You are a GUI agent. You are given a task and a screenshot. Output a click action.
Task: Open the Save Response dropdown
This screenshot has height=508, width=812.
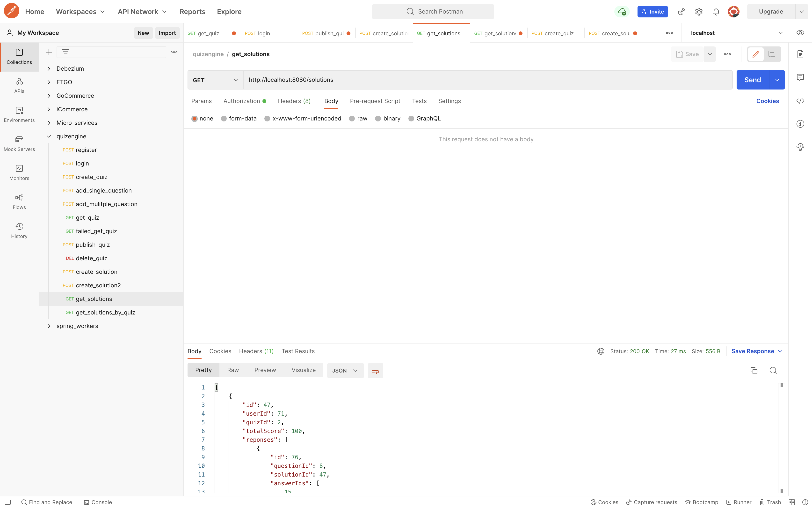(757, 351)
